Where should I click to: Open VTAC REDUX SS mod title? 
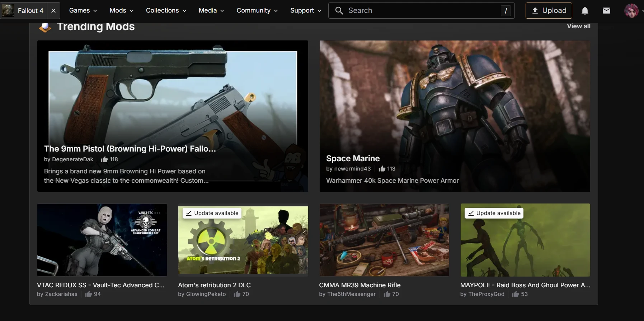101,285
